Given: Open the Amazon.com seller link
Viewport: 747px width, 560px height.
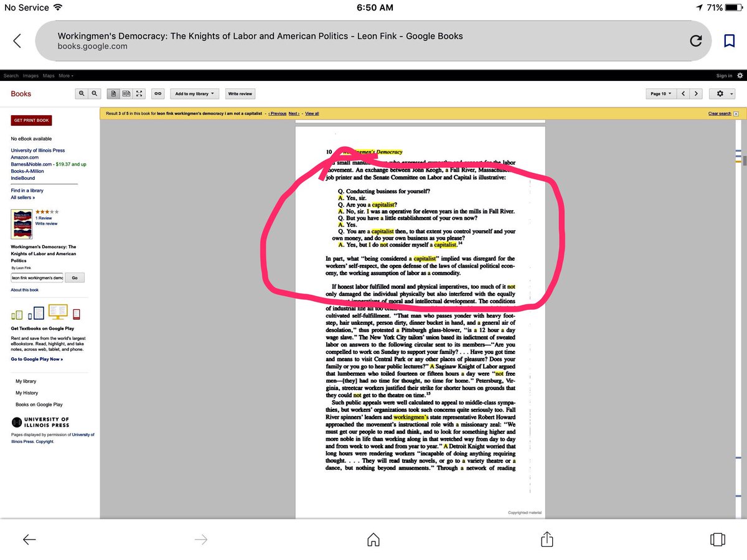Looking at the screenshot, I should click(25, 157).
